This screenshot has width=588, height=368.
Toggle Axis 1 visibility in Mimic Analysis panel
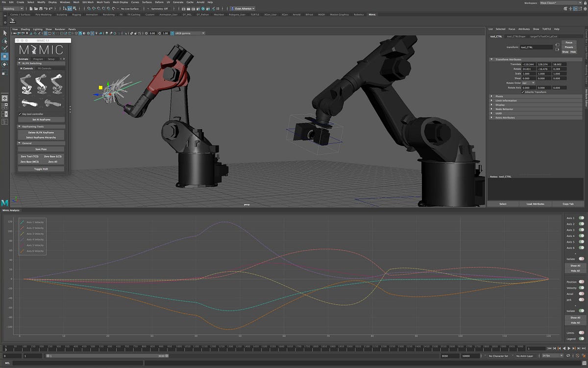click(x=581, y=218)
